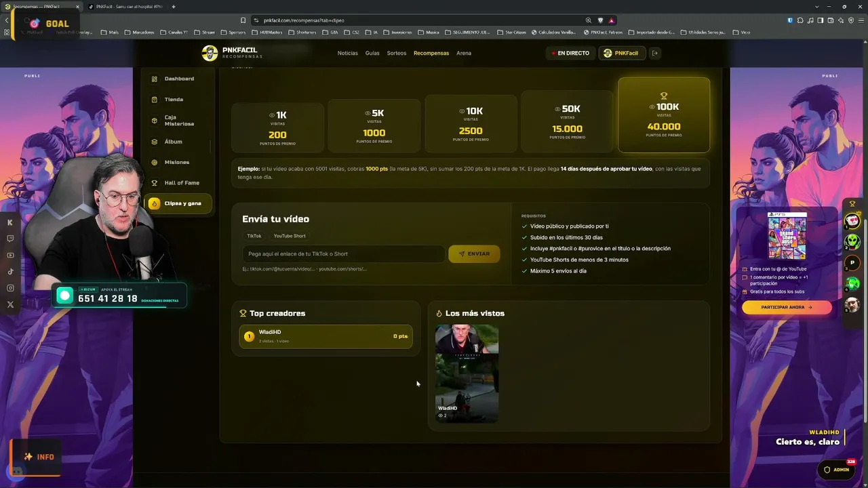
Task: Open the Inversiones bookmarks folder
Action: pos(398,33)
